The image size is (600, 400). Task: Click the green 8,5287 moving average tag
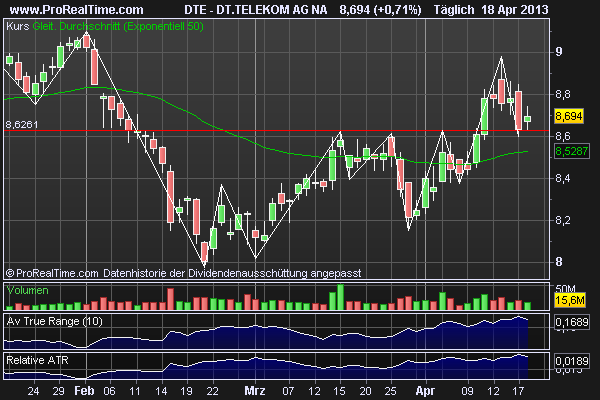(571, 151)
